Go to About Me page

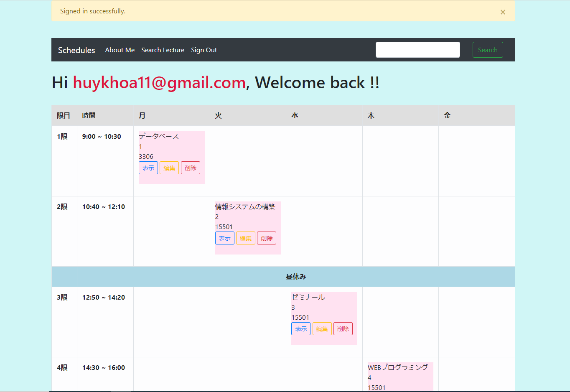[x=120, y=50]
